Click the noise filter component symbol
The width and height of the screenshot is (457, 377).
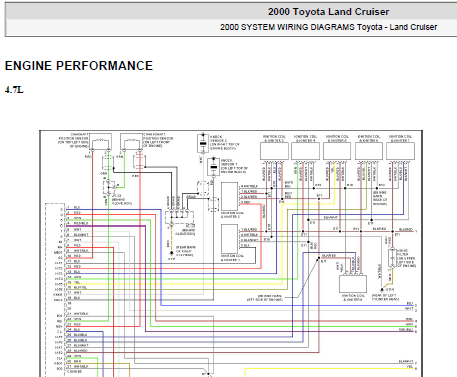392,258
